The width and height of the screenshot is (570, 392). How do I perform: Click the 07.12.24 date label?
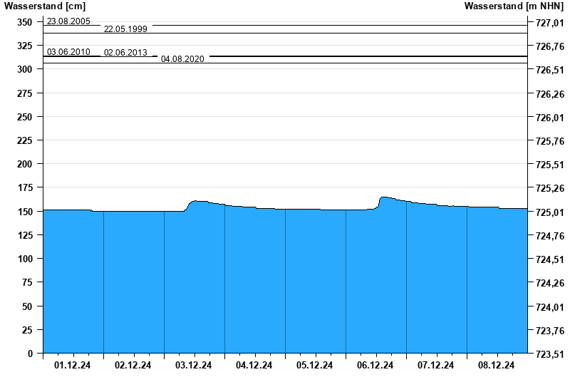pyautogui.click(x=436, y=366)
